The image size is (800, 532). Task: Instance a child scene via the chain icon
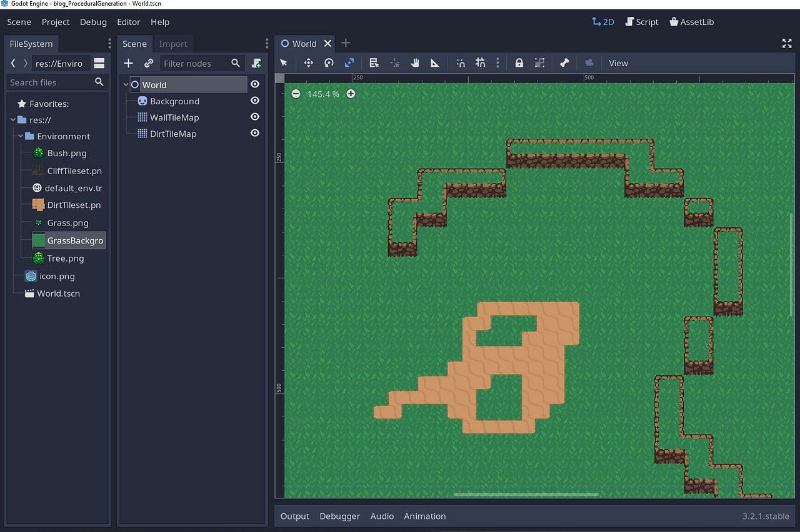point(149,63)
